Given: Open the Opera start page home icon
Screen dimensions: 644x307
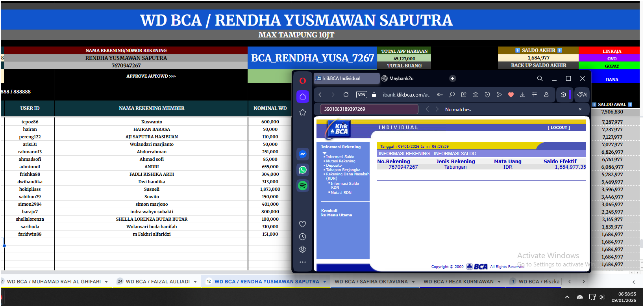Looking at the screenshot, I should (x=303, y=97).
